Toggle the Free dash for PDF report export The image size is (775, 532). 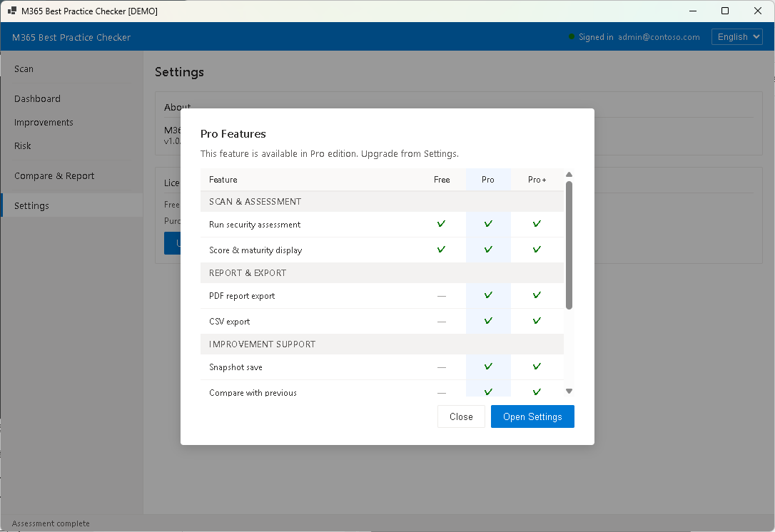pyautogui.click(x=442, y=295)
